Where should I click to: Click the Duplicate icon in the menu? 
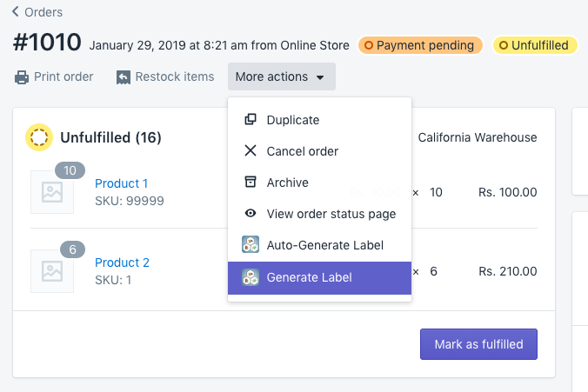click(x=251, y=120)
